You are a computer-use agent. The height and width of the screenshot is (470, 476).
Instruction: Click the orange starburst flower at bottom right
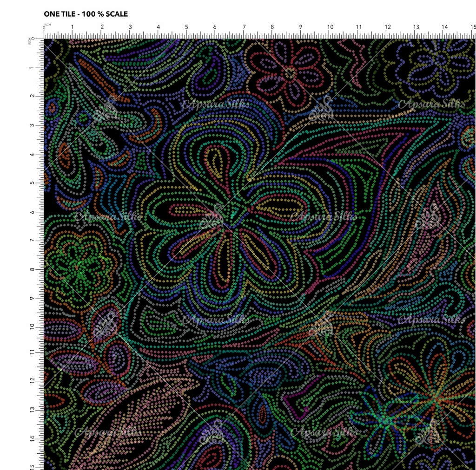click(x=435, y=398)
